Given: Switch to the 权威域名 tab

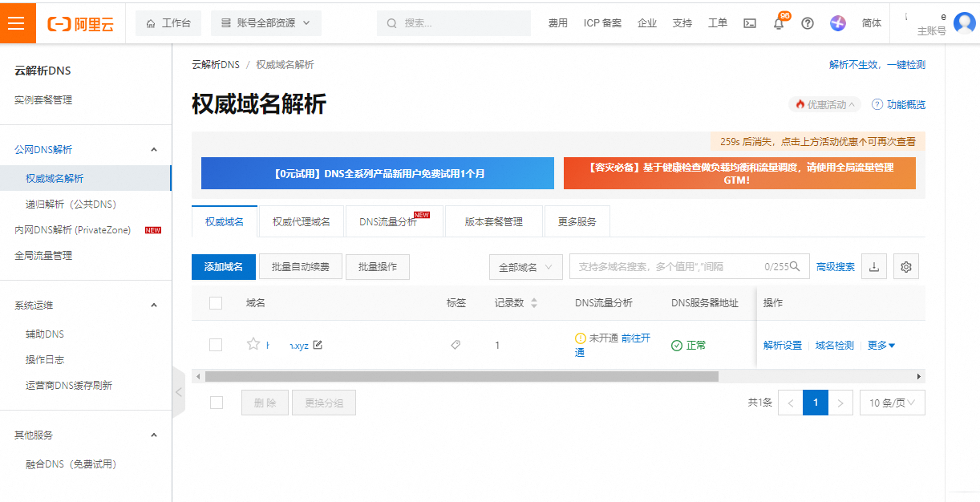Looking at the screenshot, I should point(225,221).
